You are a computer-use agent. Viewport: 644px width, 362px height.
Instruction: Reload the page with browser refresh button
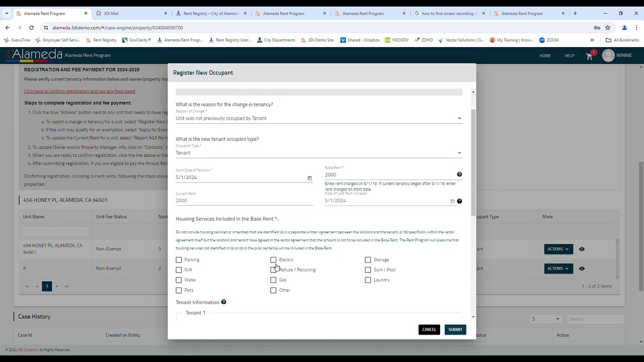(x=31, y=28)
